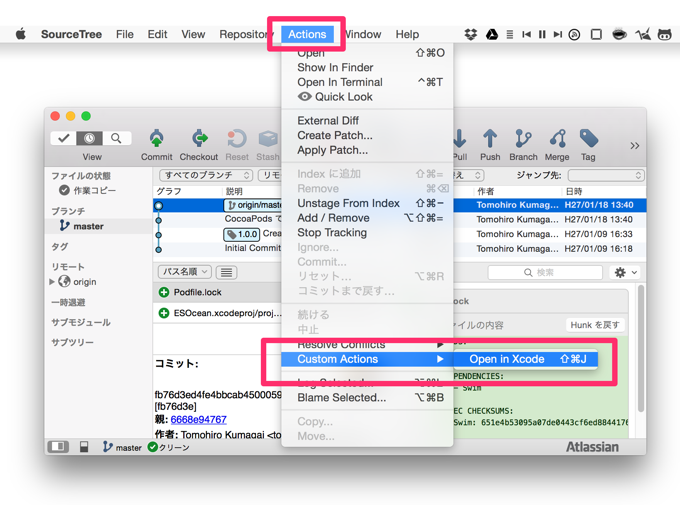Choose Add / Remove
Image resolution: width=680 pixels, height=505 pixels.
point(367,218)
